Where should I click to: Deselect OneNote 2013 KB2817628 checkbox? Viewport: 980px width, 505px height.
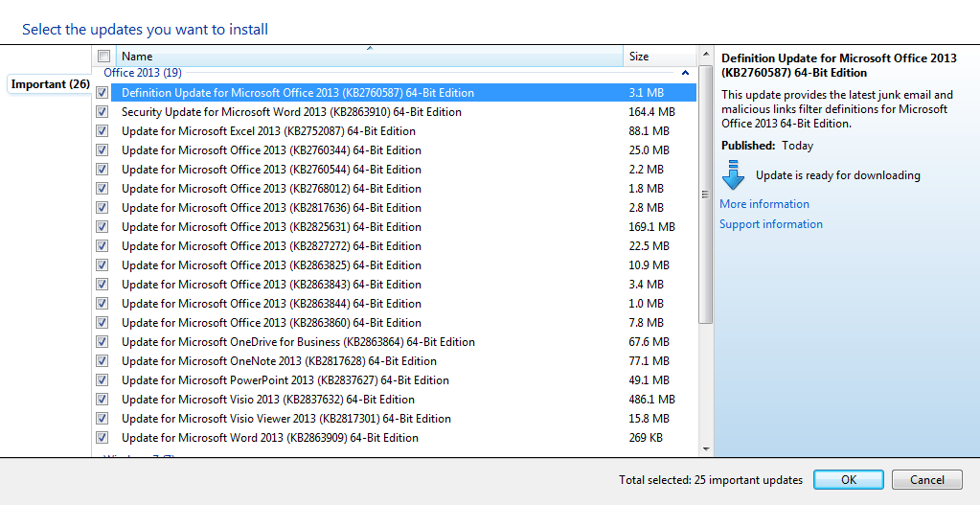102,361
